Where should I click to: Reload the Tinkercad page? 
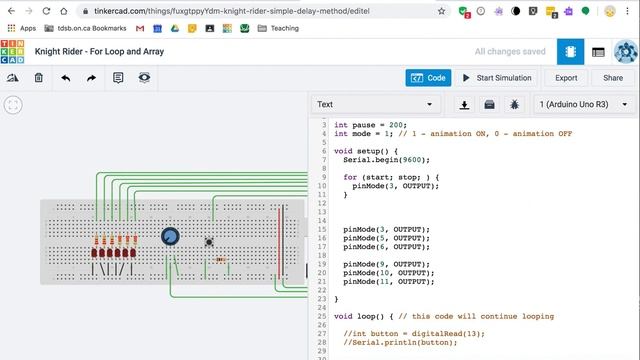[46, 11]
